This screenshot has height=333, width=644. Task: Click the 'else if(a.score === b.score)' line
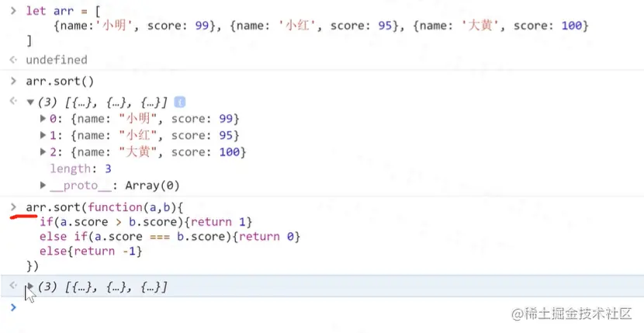tap(170, 237)
